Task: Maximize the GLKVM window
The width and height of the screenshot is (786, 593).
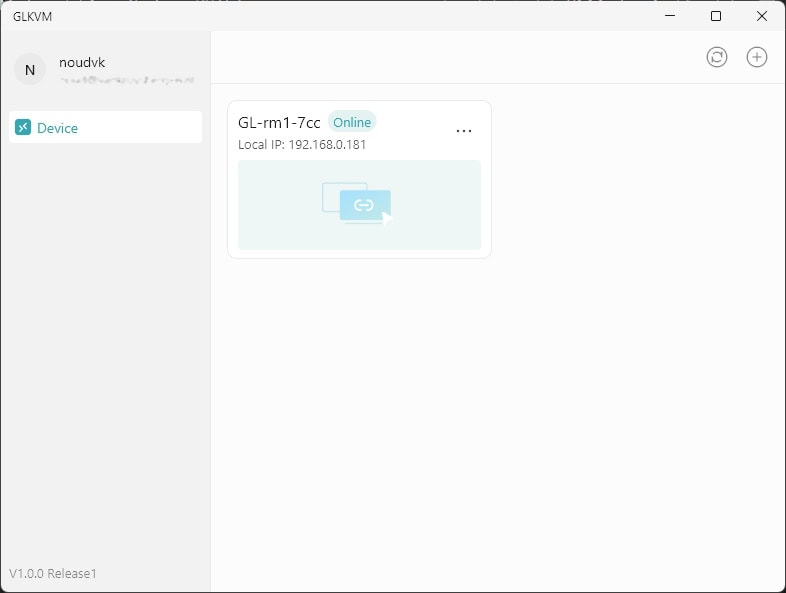Action: coord(716,15)
